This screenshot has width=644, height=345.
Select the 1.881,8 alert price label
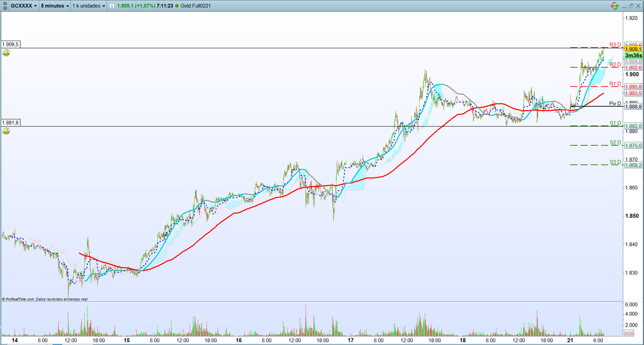point(11,123)
